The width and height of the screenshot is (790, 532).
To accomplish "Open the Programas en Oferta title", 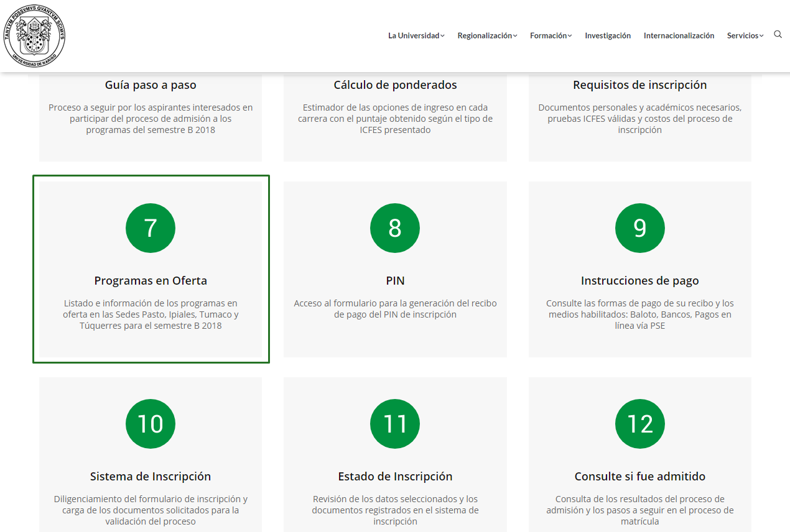I will coord(151,280).
